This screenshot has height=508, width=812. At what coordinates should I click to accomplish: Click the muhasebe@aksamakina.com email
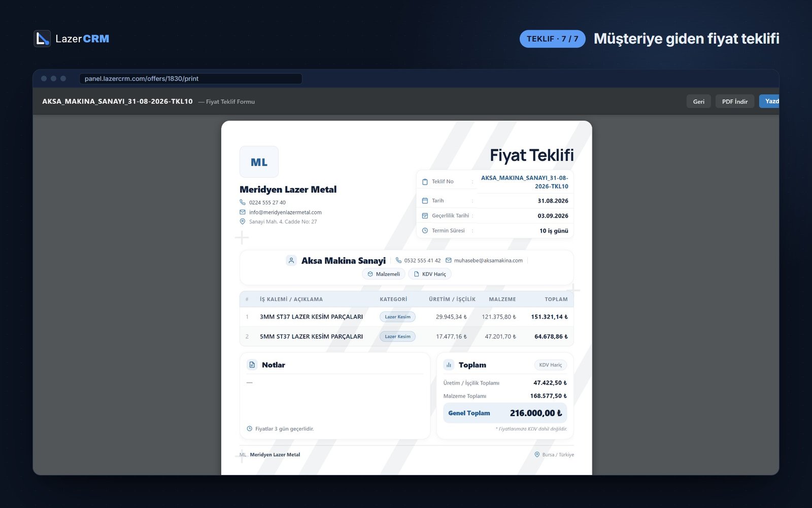pos(488,261)
